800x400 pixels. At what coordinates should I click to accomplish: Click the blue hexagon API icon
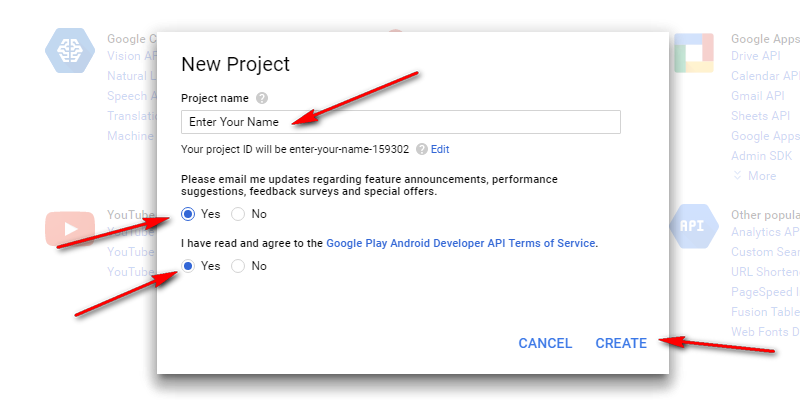(x=692, y=226)
